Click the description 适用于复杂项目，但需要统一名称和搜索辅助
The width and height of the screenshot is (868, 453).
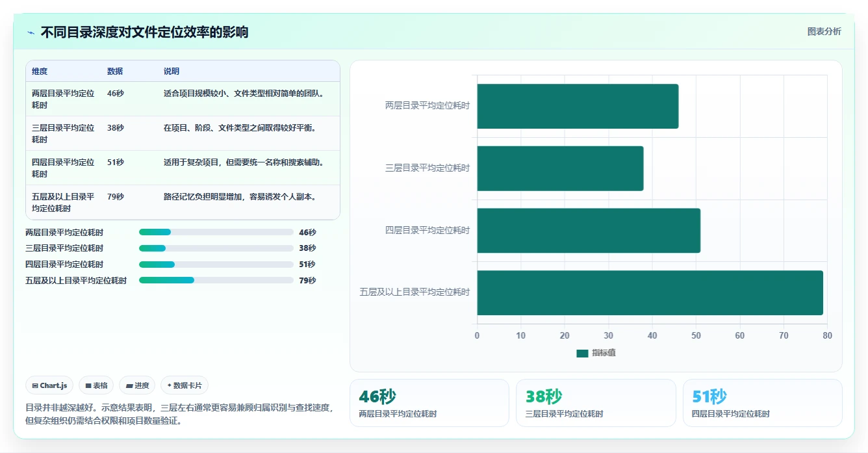pyautogui.click(x=244, y=162)
